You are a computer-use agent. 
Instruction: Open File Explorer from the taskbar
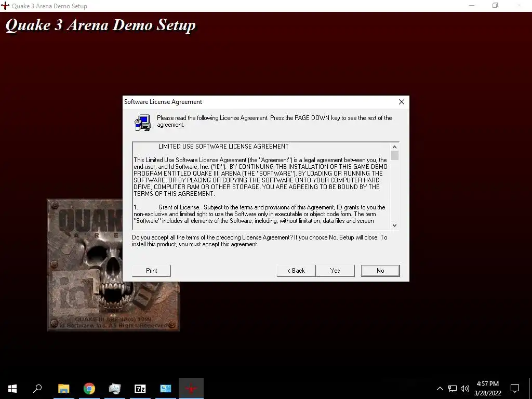(63, 389)
